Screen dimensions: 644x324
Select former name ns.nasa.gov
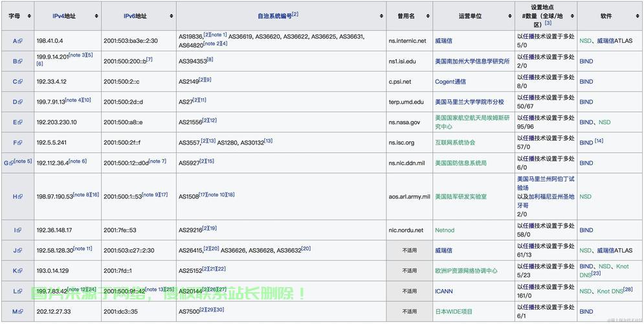tap(404, 122)
